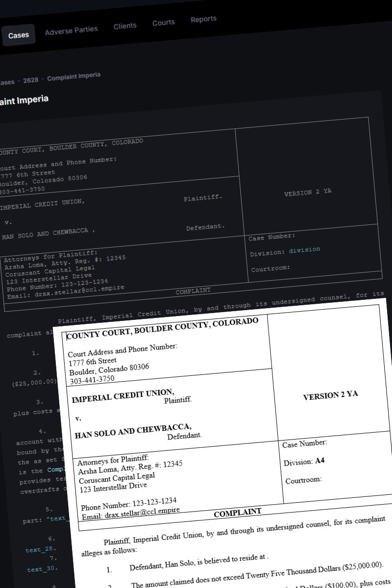
Task: Click 'VERSION 2 YA' in the white document preview
Action: (330, 395)
